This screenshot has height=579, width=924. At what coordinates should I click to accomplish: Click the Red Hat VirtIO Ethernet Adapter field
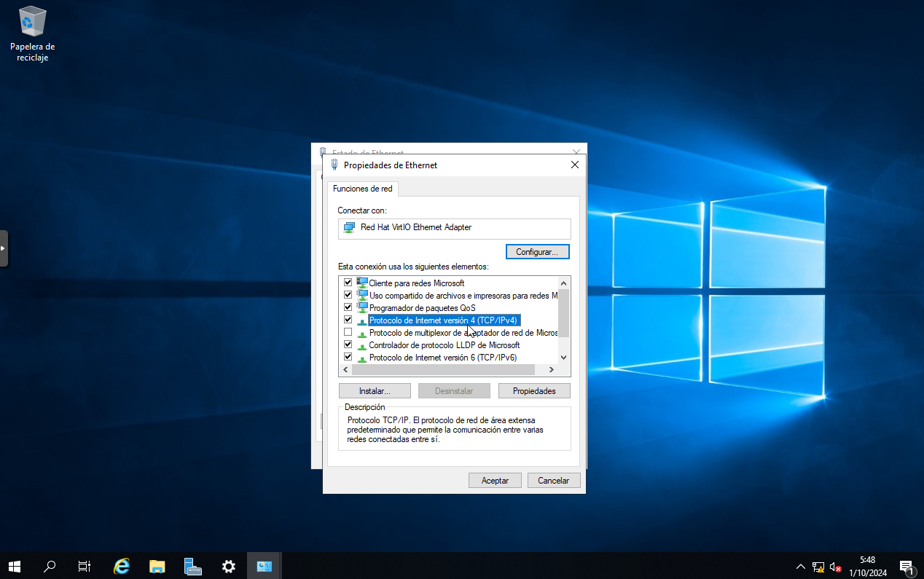[x=454, y=228]
